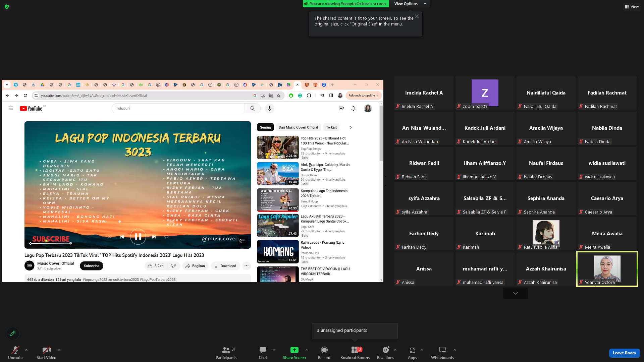Image resolution: width=644 pixels, height=362 pixels.
Task: Click YouTube voice search microphone
Action: tap(269, 108)
